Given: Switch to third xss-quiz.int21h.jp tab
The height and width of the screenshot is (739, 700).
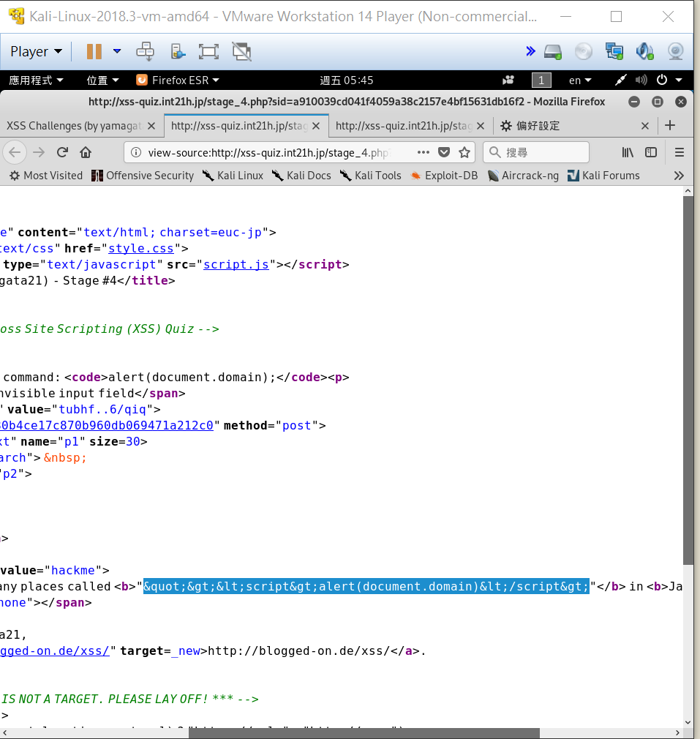Looking at the screenshot, I should pyautogui.click(x=404, y=126).
